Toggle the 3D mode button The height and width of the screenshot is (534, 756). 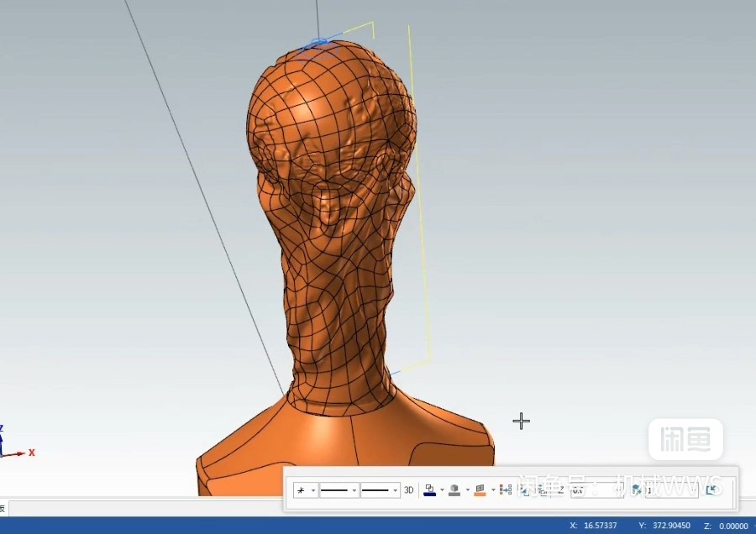click(409, 490)
